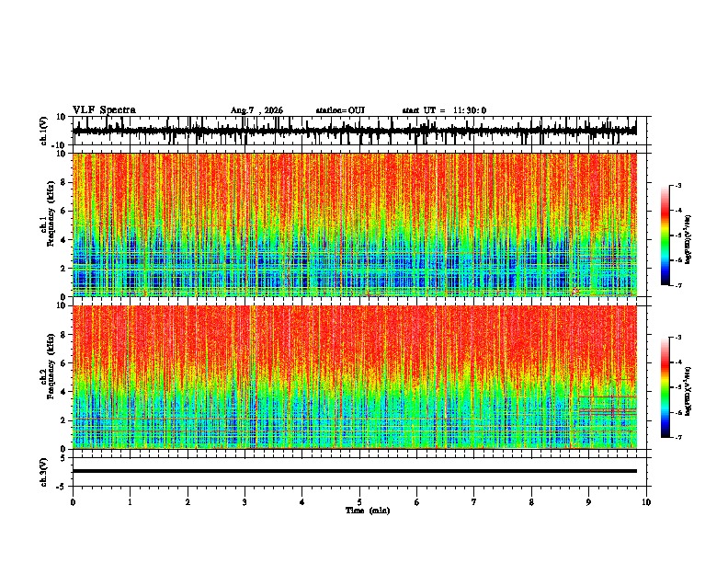This screenshot has height=563, width=728.
Task: Select the "start UT = 11:30:0" text
Action: point(444,110)
